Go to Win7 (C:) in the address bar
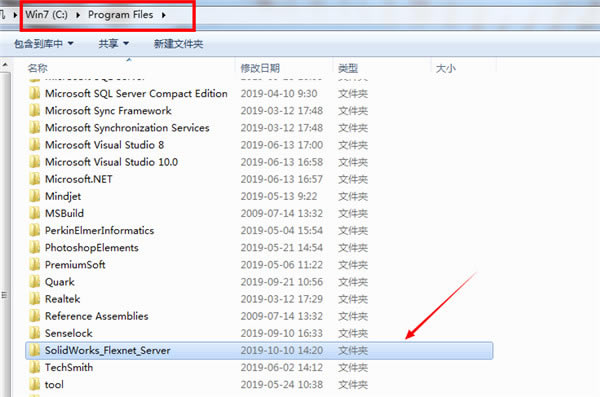The height and width of the screenshot is (397, 600). [x=46, y=15]
